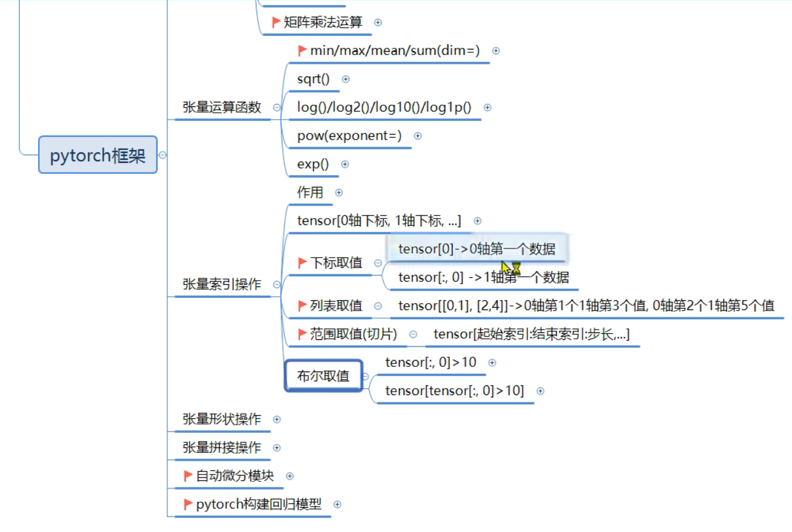Expand the min/max/mean/sum(dim=) node

pos(496,51)
